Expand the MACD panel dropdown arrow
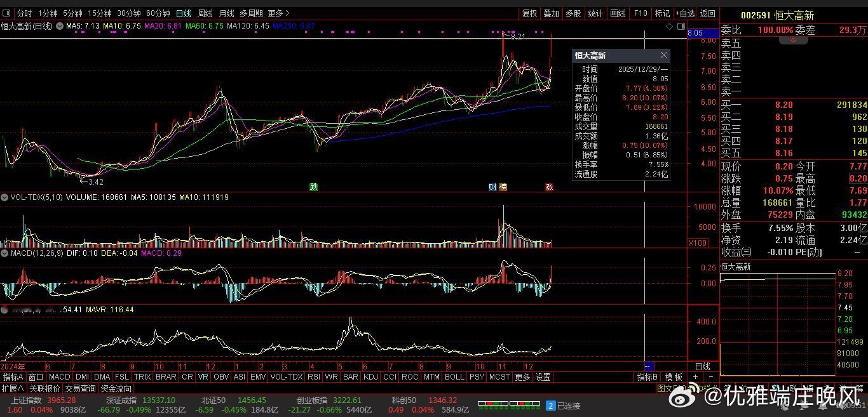This screenshot has width=868, height=417. [4, 253]
